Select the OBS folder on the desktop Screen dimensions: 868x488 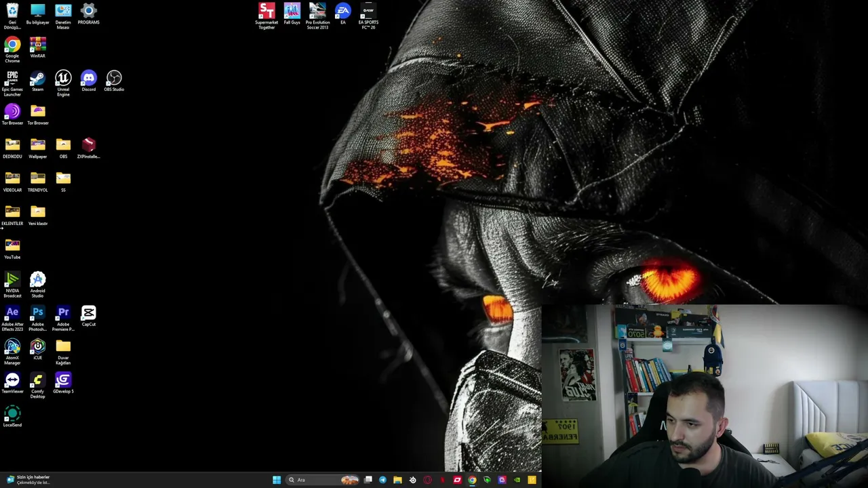click(63, 148)
